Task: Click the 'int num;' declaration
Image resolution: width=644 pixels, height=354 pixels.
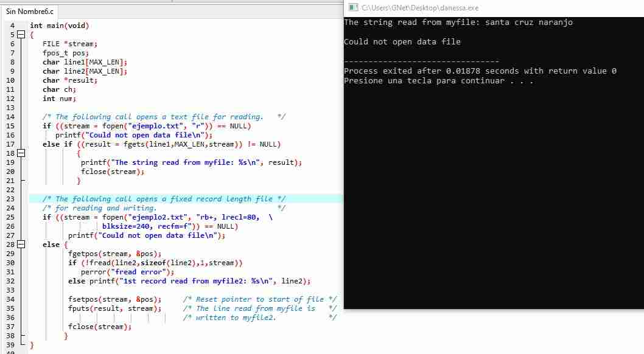Action: (x=59, y=99)
